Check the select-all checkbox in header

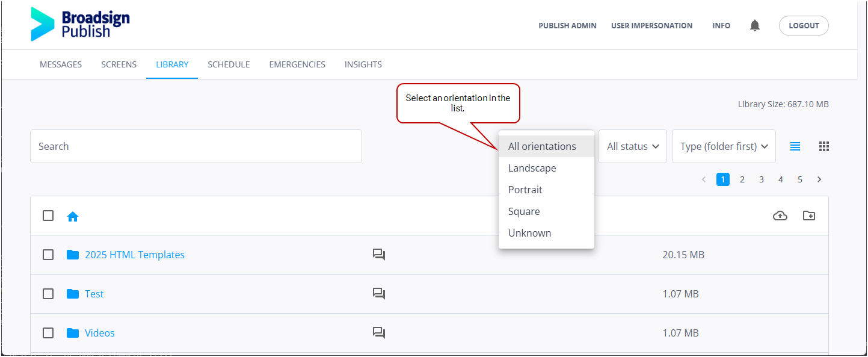(48, 216)
